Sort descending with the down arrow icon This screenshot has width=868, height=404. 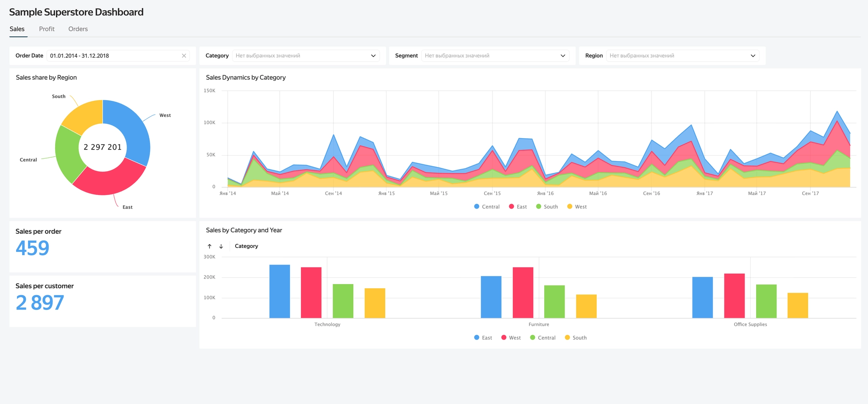coord(221,246)
